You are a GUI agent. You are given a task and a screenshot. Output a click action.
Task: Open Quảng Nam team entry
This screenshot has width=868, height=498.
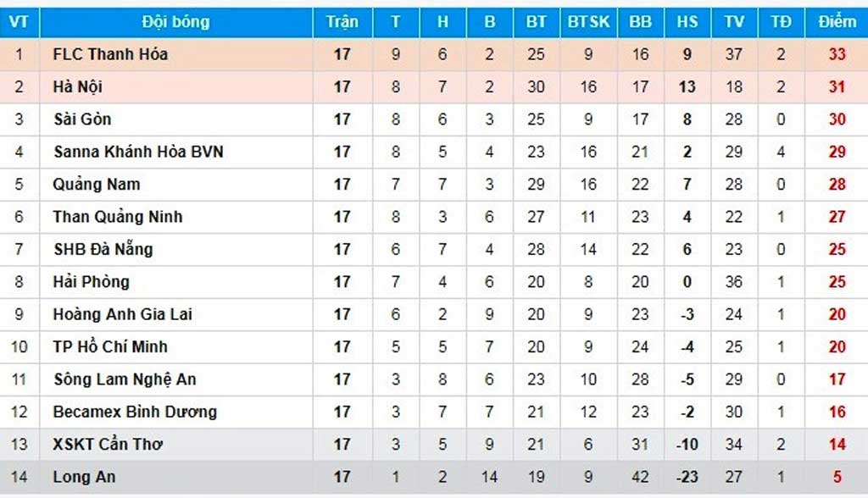pyautogui.click(x=97, y=185)
